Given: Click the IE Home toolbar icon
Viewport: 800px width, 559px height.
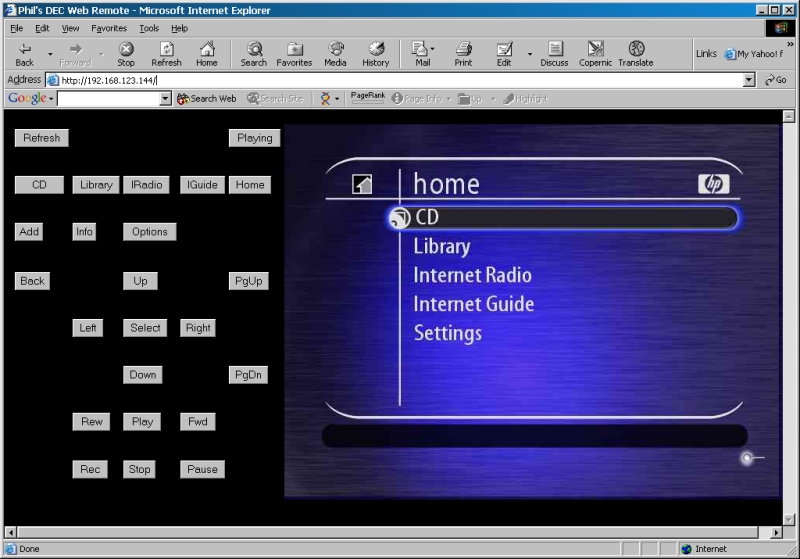Looking at the screenshot, I should click(x=207, y=49).
